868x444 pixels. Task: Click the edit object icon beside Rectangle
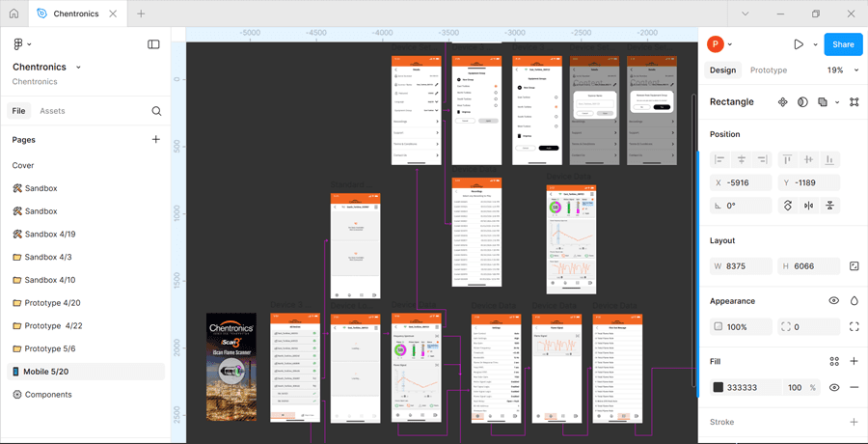(x=854, y=102)
